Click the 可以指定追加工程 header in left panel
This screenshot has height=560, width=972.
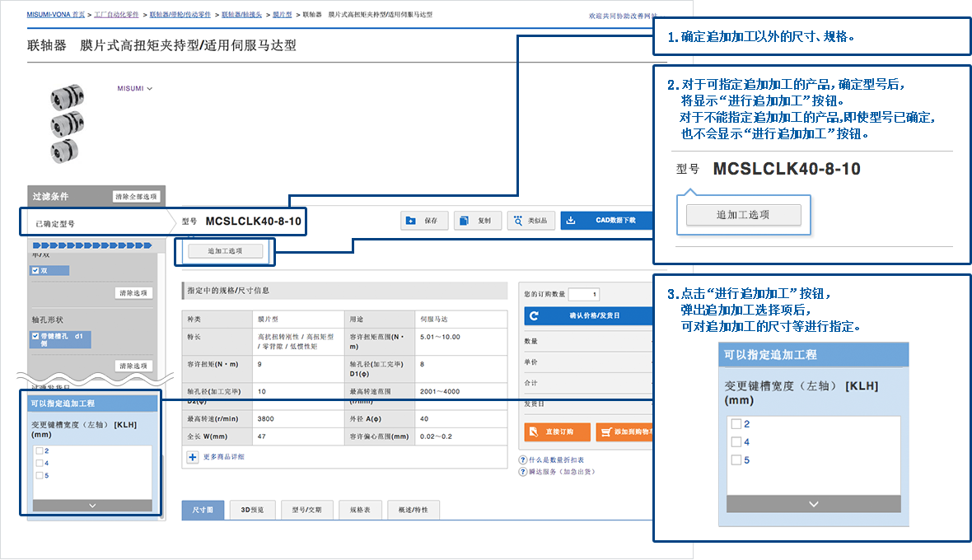pyautogui.click(x=93, y=404)
